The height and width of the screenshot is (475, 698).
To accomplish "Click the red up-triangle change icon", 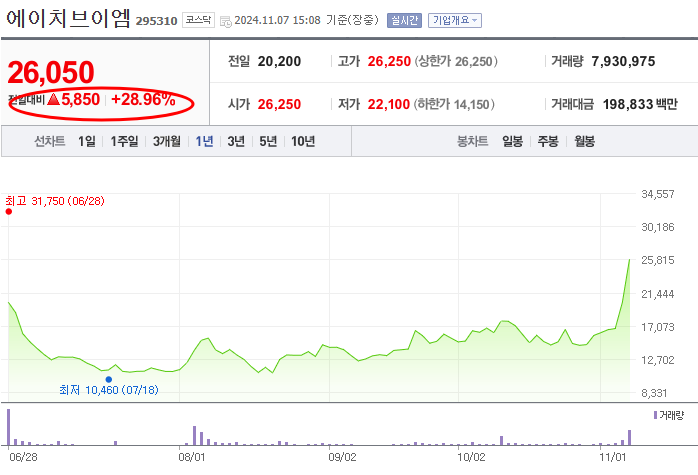I will [x=53, y=98].
